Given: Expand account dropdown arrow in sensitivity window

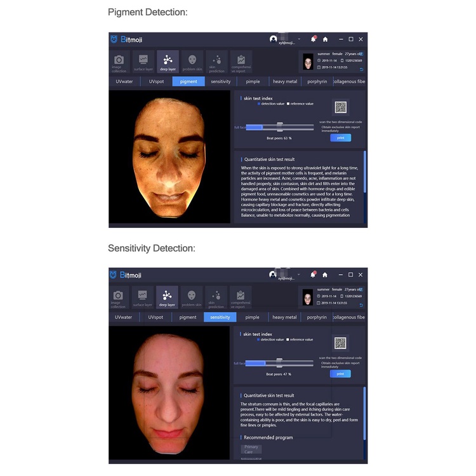Looking at the screenshot, I should point(298,275).
